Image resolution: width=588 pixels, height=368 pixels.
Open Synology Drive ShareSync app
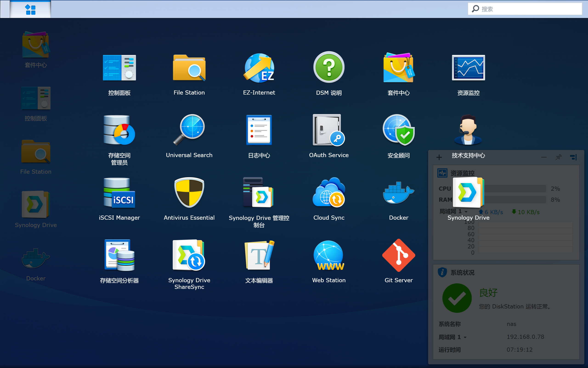coord(189,255)
